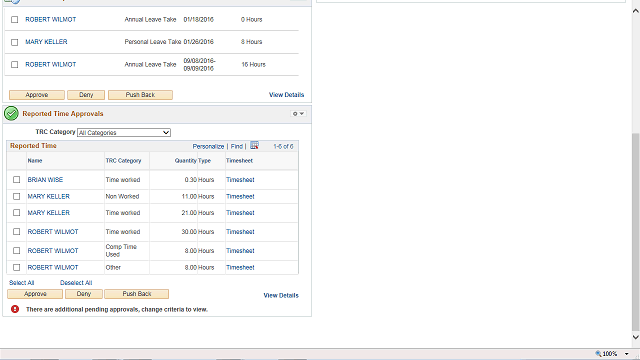Check the box for Mary Keller Personal Leave
The height and width of the screenshot is (360, 640).
(x=15, y=42)
